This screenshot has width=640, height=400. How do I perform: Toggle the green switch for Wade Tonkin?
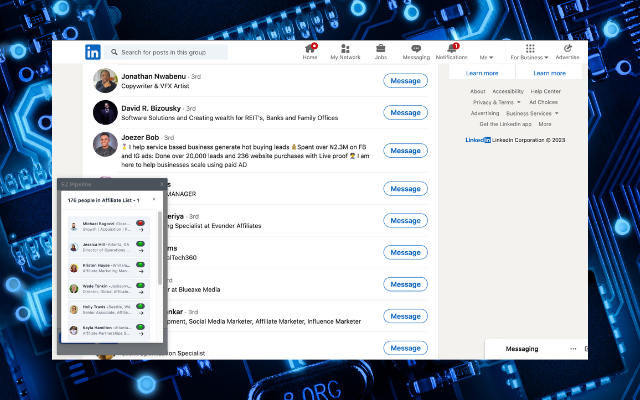[x=140, y=285]
